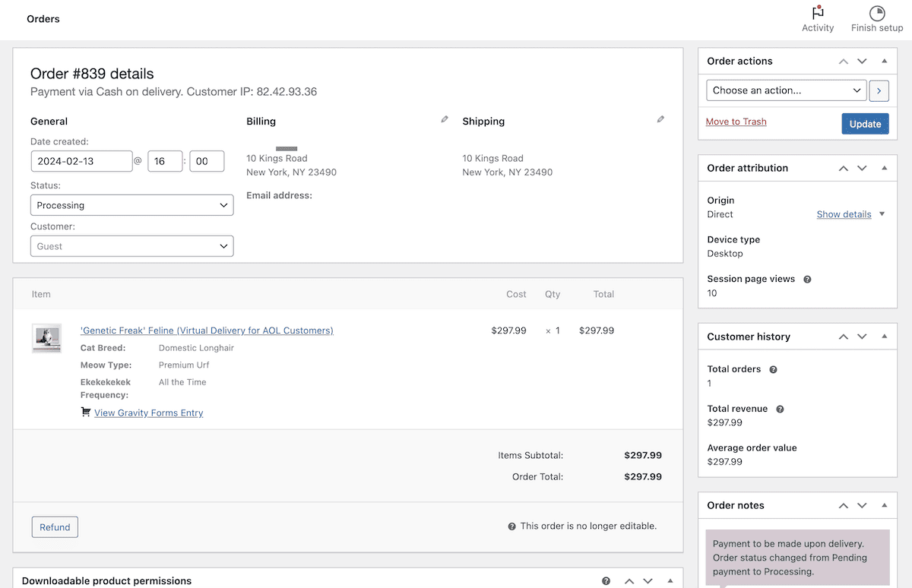Click Move to Trash link
912x588 pixels.
point(736,122)
